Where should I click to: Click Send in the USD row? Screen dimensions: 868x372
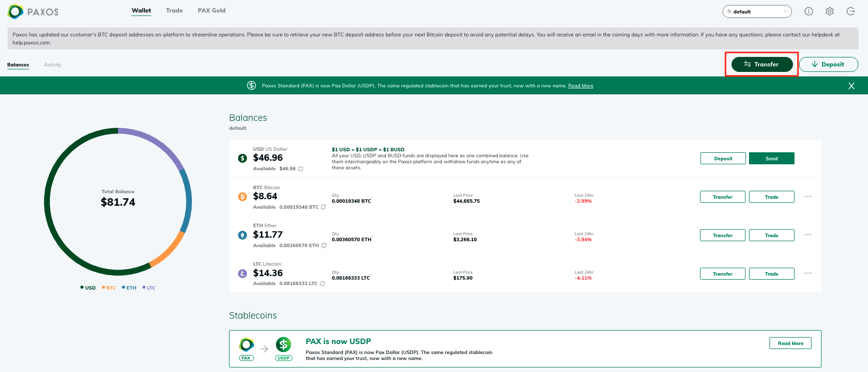click(771, 158)
